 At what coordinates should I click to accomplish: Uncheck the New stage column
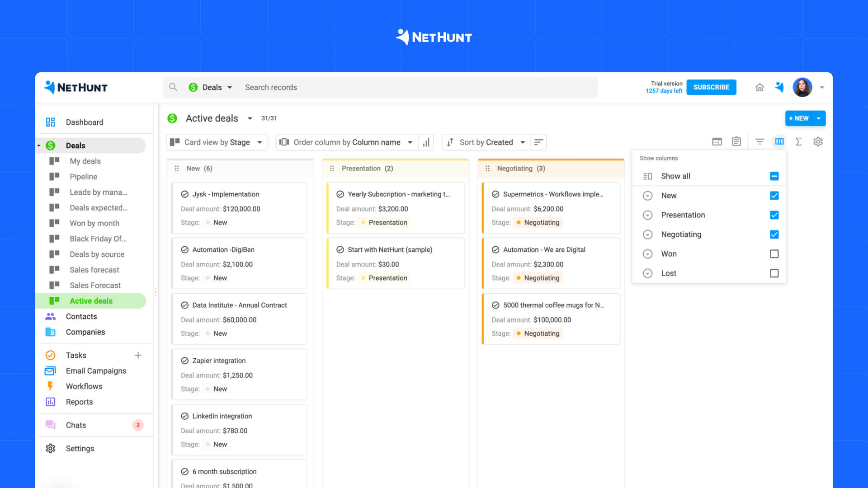[774, 196]
